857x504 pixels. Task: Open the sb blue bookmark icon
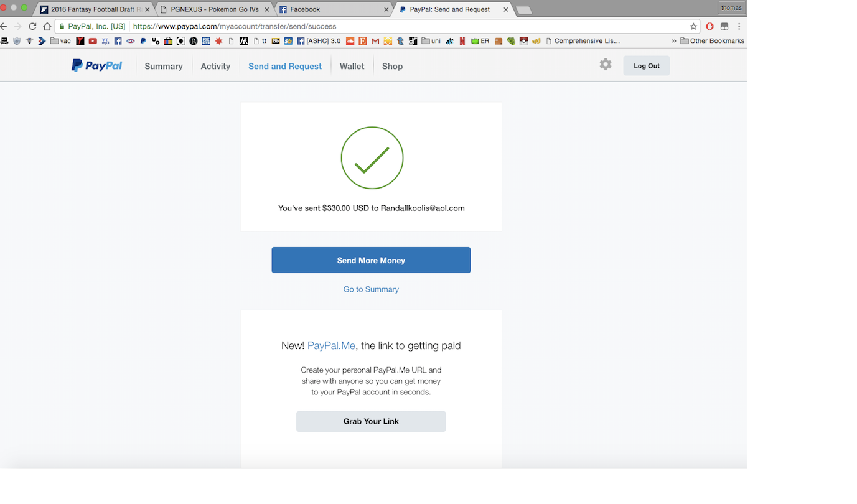(x=288, y=41)
